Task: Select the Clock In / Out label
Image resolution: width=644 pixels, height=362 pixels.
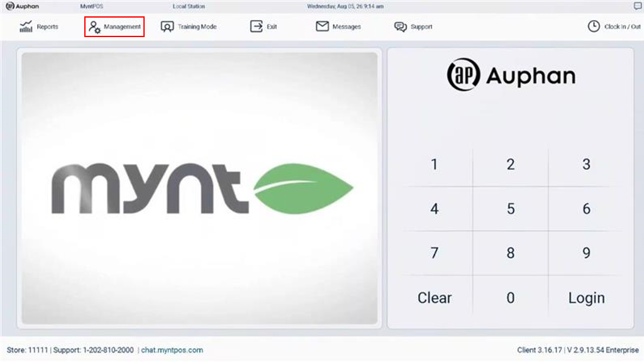Action: (x=622, y=26)
